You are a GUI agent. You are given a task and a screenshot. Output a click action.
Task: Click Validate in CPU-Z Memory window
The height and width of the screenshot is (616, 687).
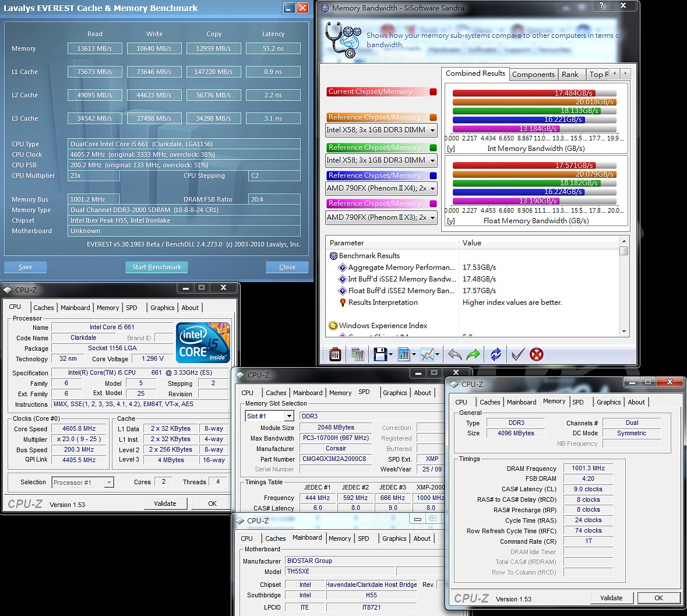[611, 597]
